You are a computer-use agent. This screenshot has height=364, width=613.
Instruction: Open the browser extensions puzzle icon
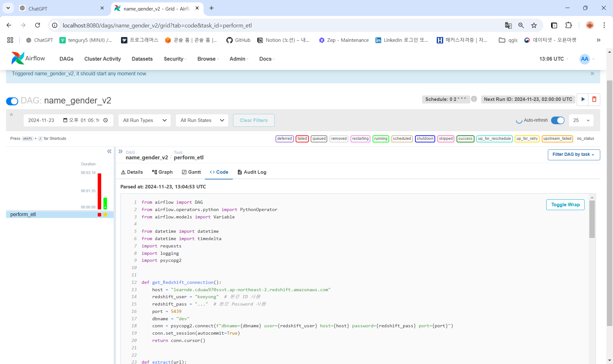pyautogui.click(x=569, y=25)
